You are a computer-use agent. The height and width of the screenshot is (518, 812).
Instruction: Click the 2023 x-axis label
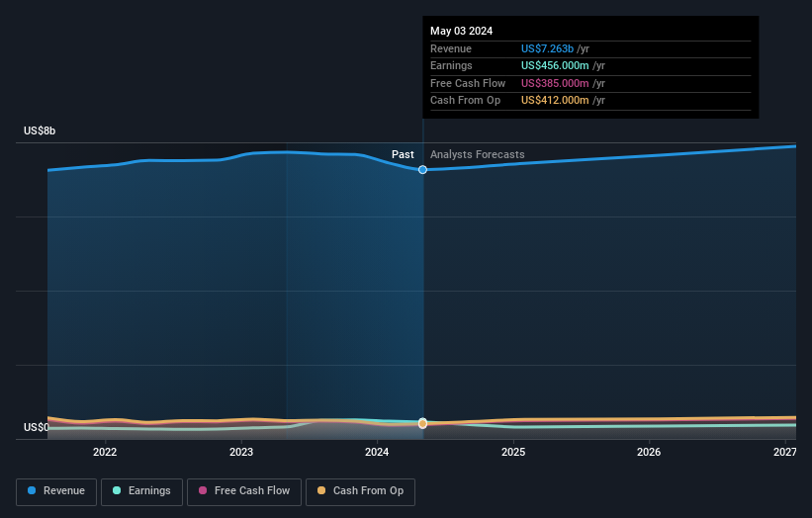[x=241, y=452]
